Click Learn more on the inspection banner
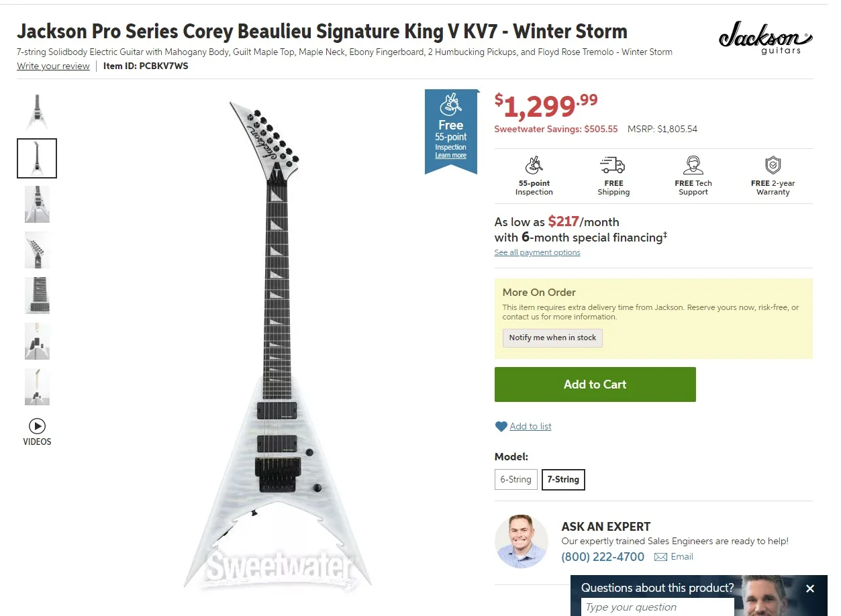This screenshot has height=616, width=841. pos(450,156)
